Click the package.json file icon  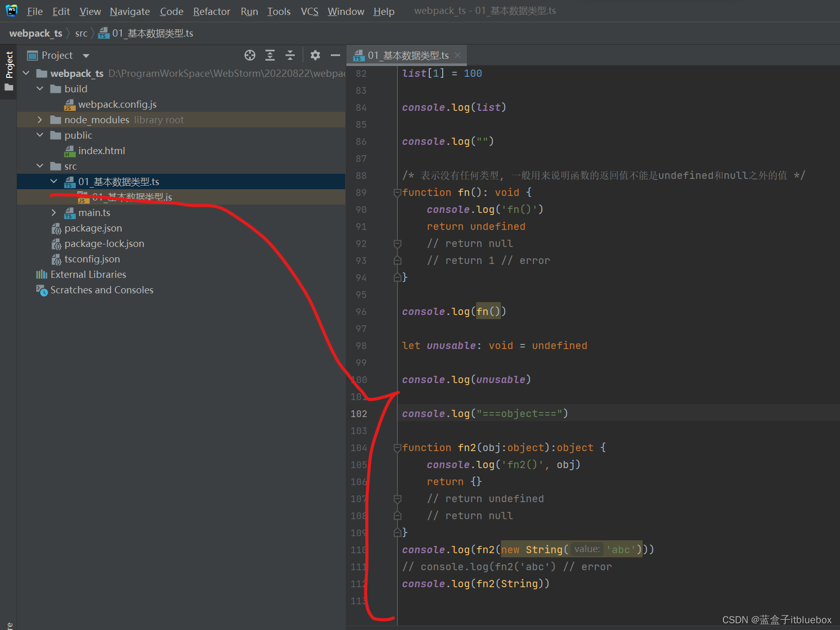(57, 228)
